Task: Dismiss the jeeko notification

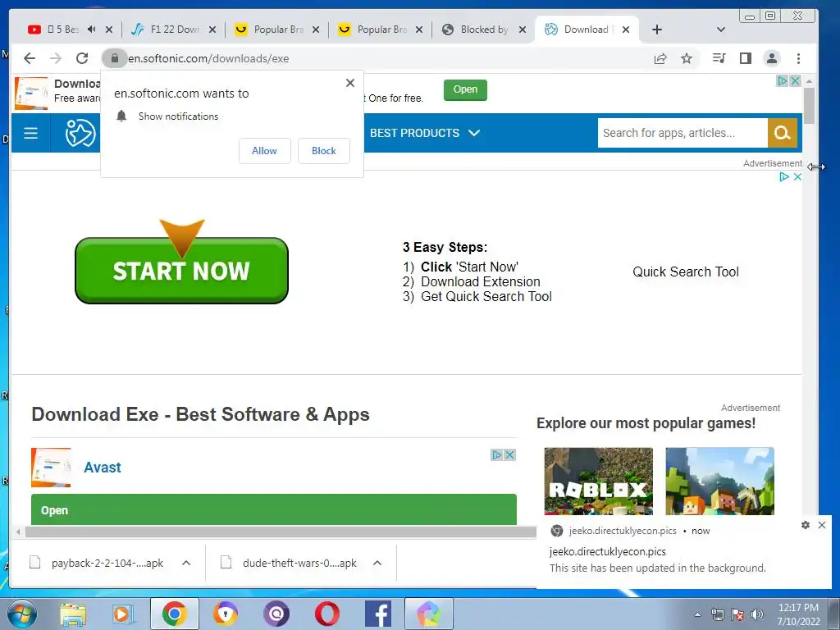Action: tap(822, 525)
